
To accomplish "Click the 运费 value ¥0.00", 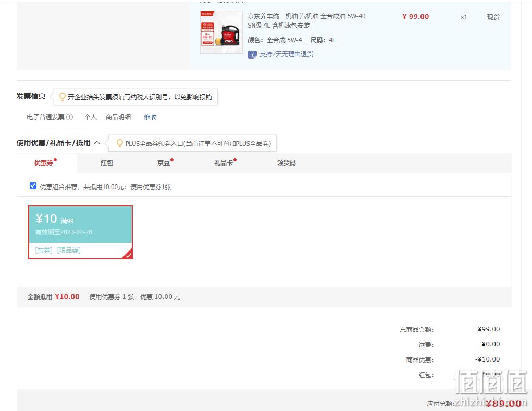I will (x=491, y=344).
